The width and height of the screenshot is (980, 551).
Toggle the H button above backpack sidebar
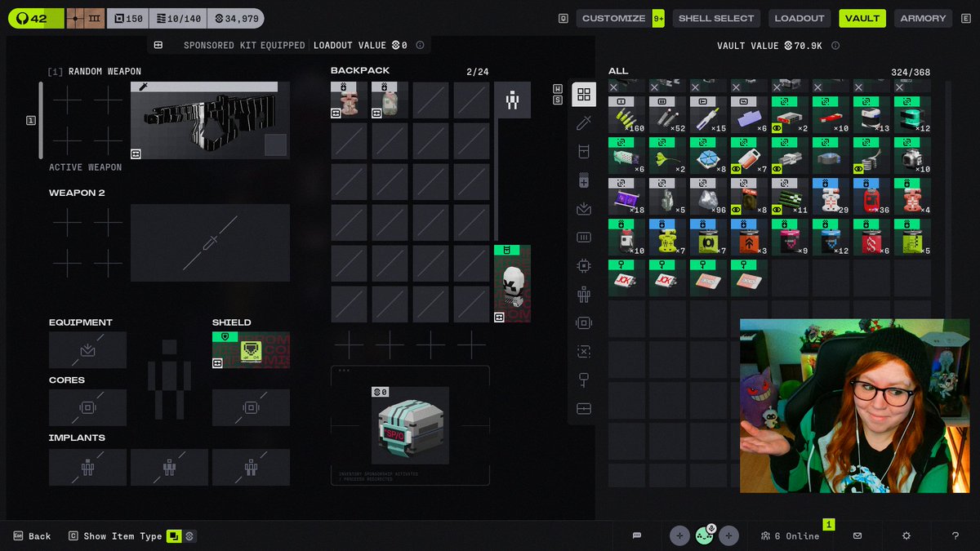(x=558, y=89)
